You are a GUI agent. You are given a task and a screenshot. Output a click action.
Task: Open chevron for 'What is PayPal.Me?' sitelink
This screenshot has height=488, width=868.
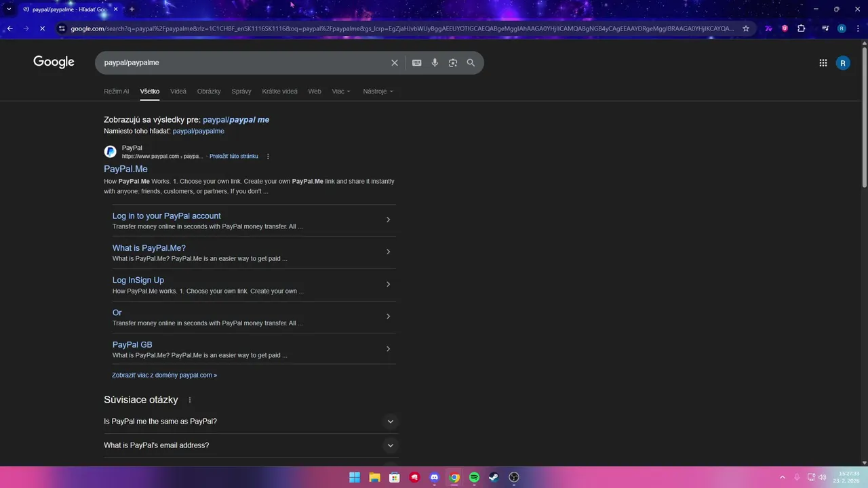pos(388,251)
